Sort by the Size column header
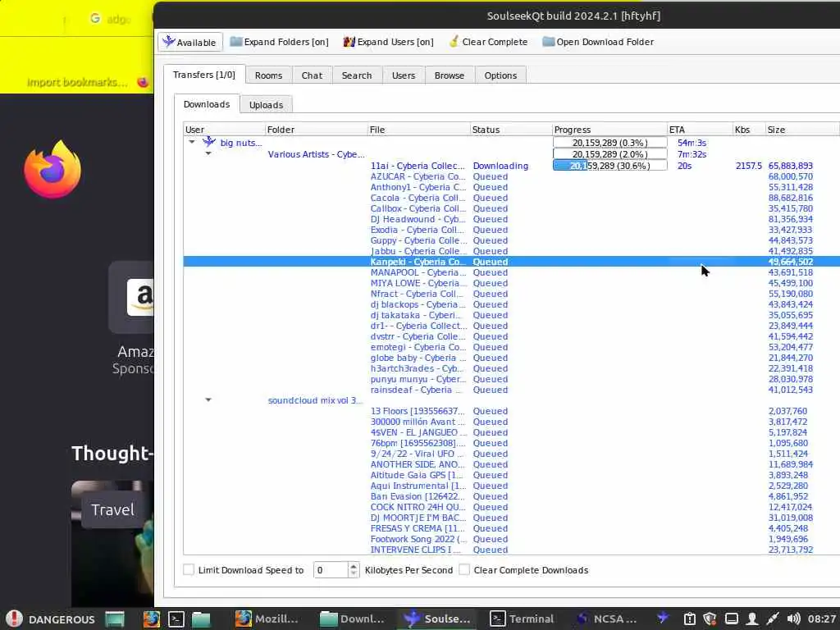Screen dimensions: 840x630 point(802,129)
